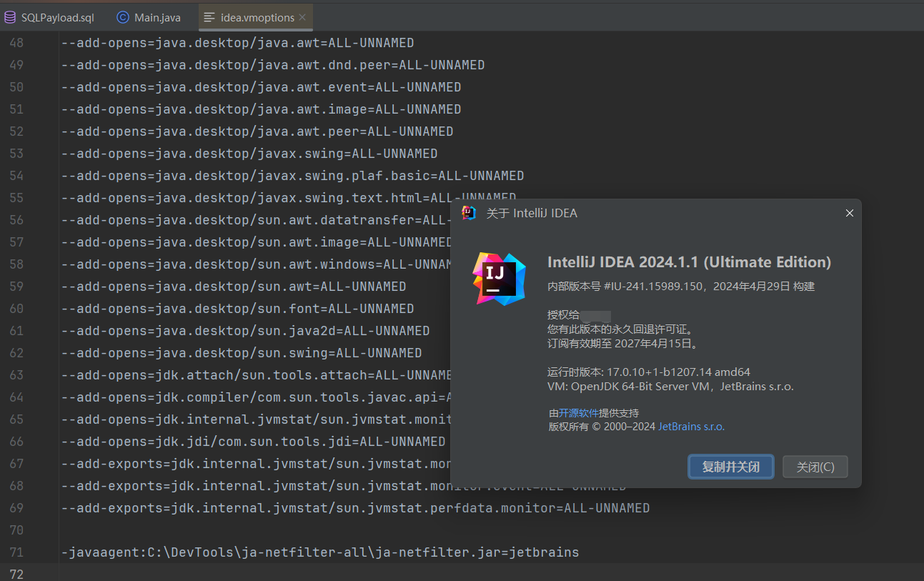Click line number 60 in gutter
This screenshot has width=924, height=581.
pyautogui.click(x=16, y=309)
